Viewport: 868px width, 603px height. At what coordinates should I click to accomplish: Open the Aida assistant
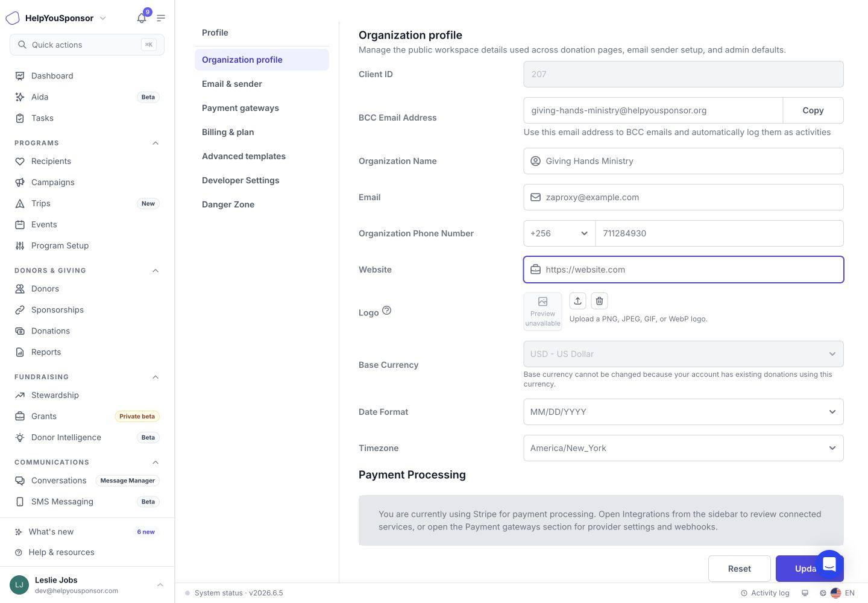pos(87,97)
